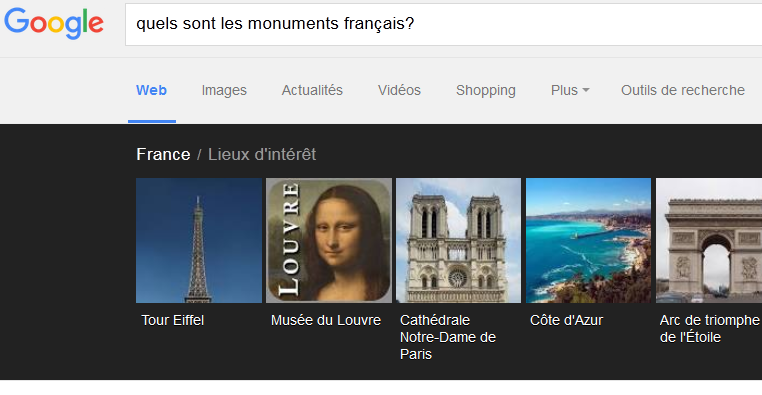Click the Musée du Louvre caption
Viewport: 762px width, 395px height.
[326, 320]
